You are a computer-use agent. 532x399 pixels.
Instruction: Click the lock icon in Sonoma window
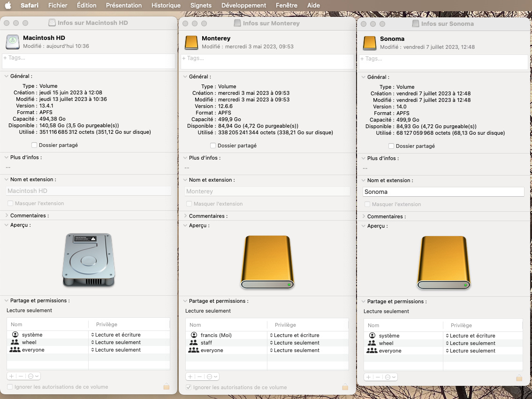tap(519, 377)
